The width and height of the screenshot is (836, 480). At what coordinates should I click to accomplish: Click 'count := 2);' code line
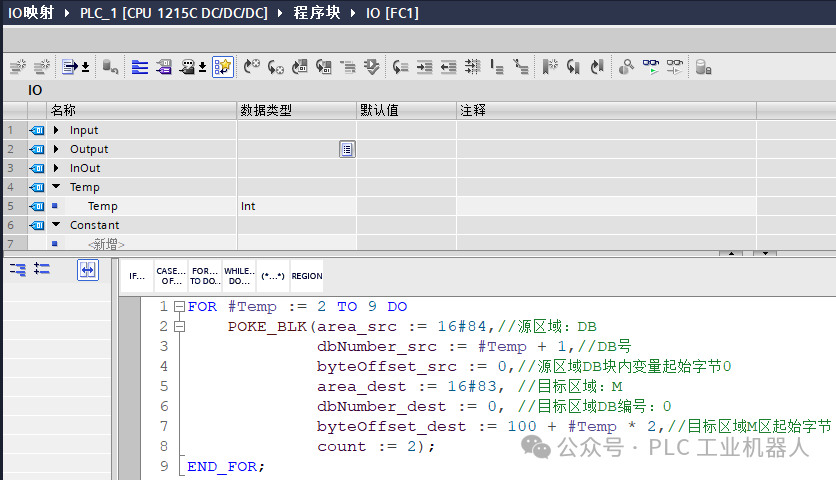(x=376, y=446)
